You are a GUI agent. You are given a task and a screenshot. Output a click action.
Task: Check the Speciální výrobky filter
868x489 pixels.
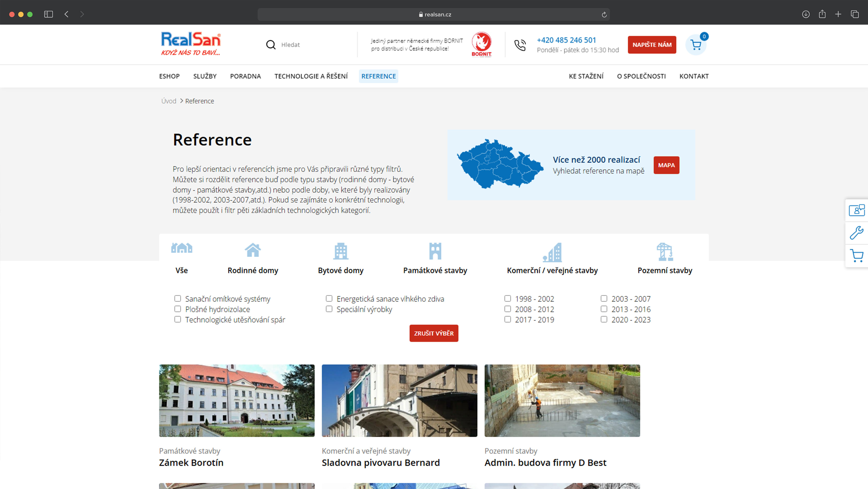click(x=329, y=309)
